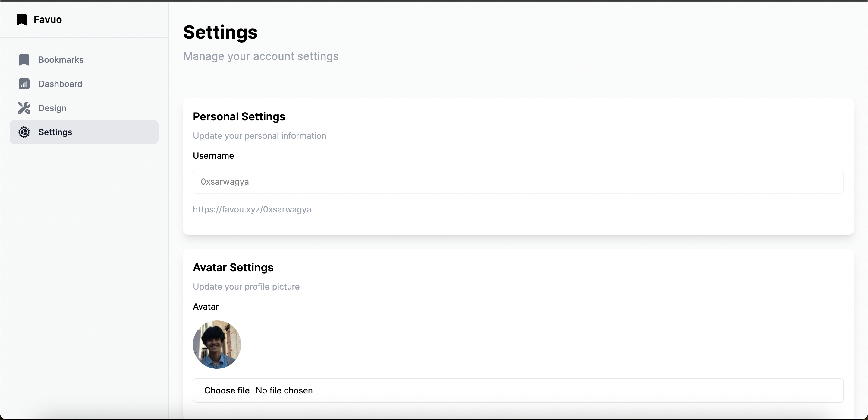Click the Bookmarks sidebar icon
The height and width of the screenshot is (420, 868).
click(24, 60)
